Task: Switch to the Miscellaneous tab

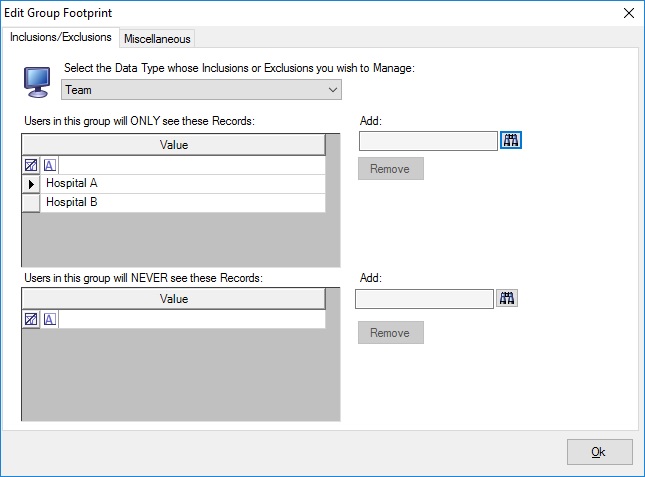Action: point(157,38)
